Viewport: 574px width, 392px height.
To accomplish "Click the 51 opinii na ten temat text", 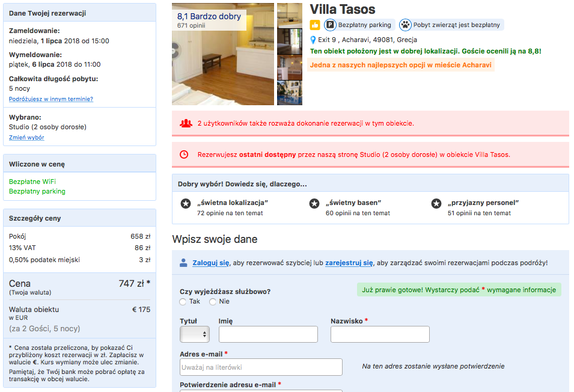I will (479, 213).
